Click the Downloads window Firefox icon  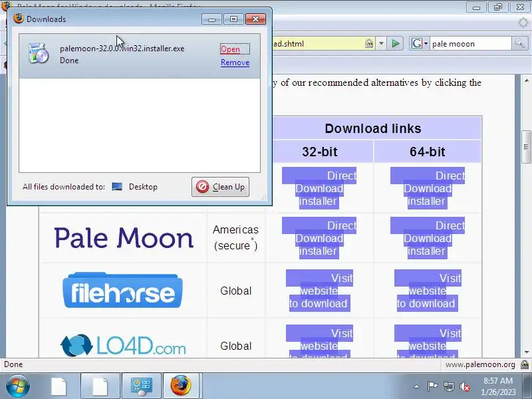pos(19,19)
